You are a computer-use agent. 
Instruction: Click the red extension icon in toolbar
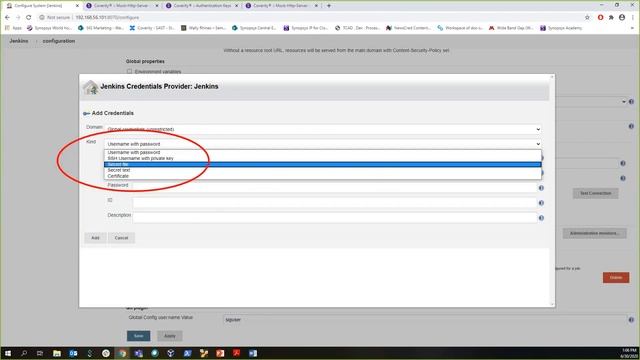pyautogui.click(x=600, y=18)
